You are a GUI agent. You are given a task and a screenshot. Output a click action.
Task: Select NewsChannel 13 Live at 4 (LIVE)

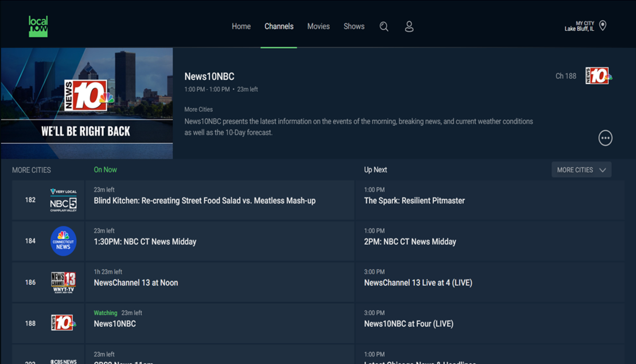(x=490, y=282)
